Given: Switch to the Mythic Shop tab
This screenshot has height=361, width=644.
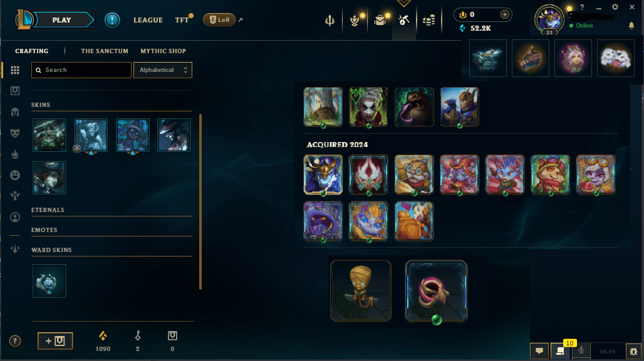Looking at the screenshot, I should click(x=163, y=51).
